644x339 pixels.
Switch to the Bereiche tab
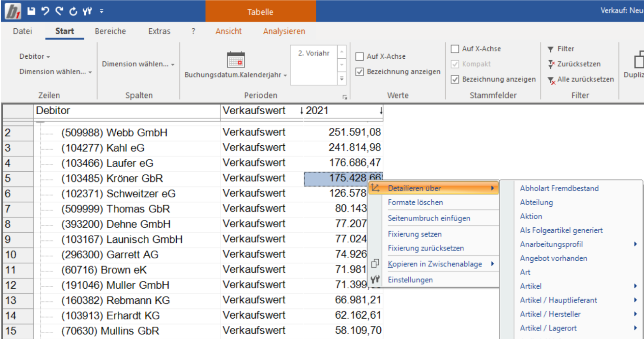[110, 31]
